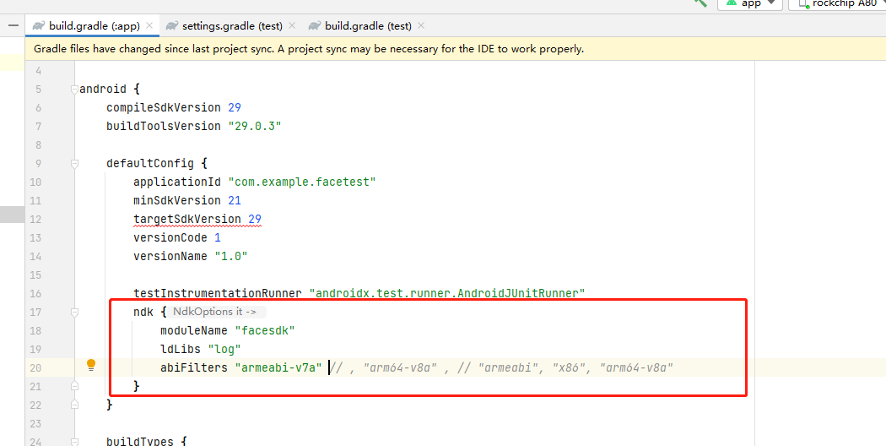This screenshot has width=887, height=447.
Task: Click buildToolsVersion "29.0.3" text
Action: coord(193,126)
